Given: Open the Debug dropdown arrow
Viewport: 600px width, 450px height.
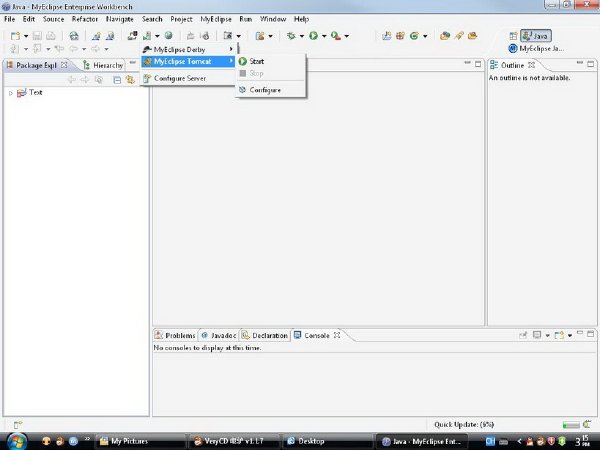Looking at the screenshot, I should click(x=302, y=36).
